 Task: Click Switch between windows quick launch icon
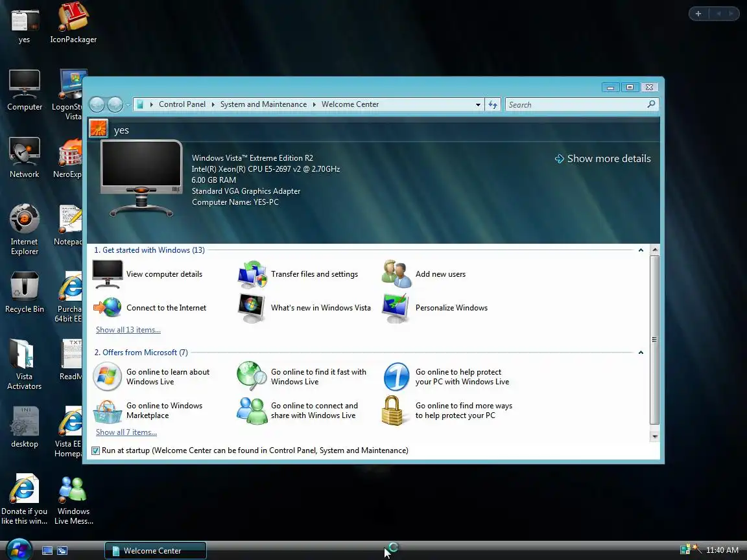point(62,550)
